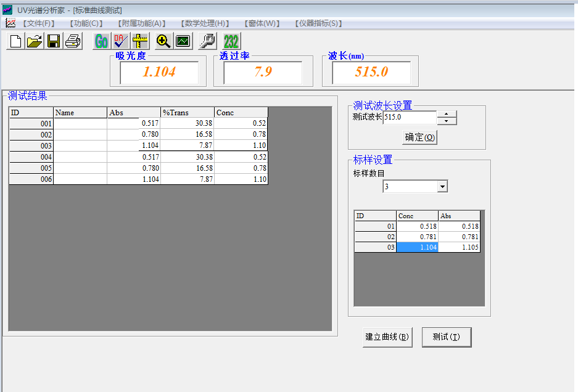Click the 232 serial port icon
578x392 pixels.
231,41
